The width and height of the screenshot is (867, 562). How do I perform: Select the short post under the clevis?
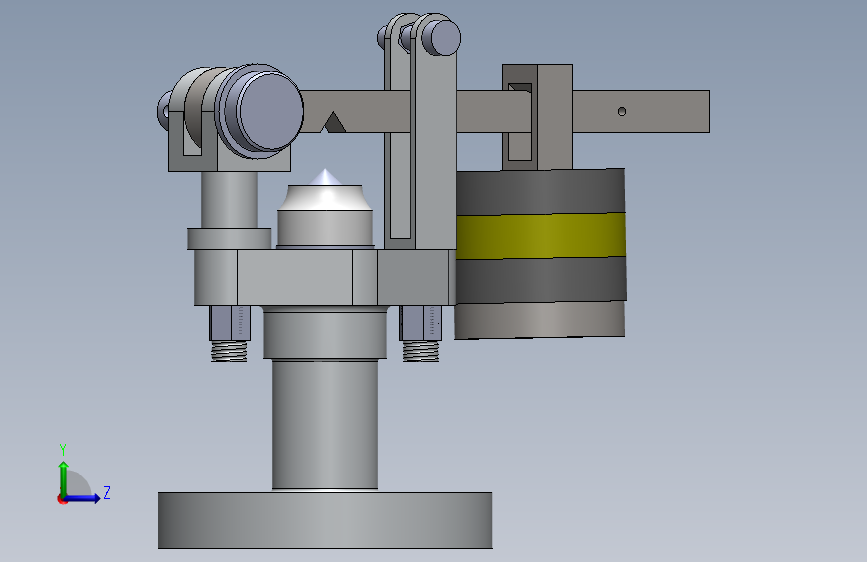pos(229,199)
